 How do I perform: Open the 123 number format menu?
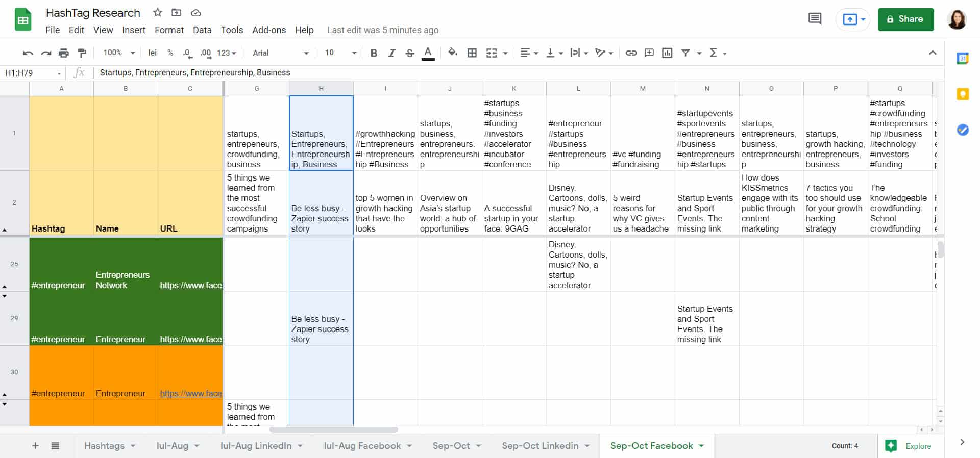pos(227,53)
